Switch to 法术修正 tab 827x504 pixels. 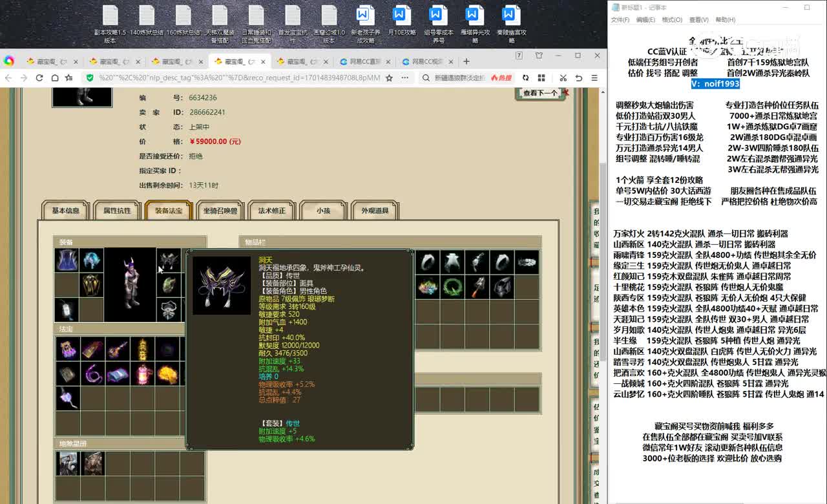click(272, 211)
